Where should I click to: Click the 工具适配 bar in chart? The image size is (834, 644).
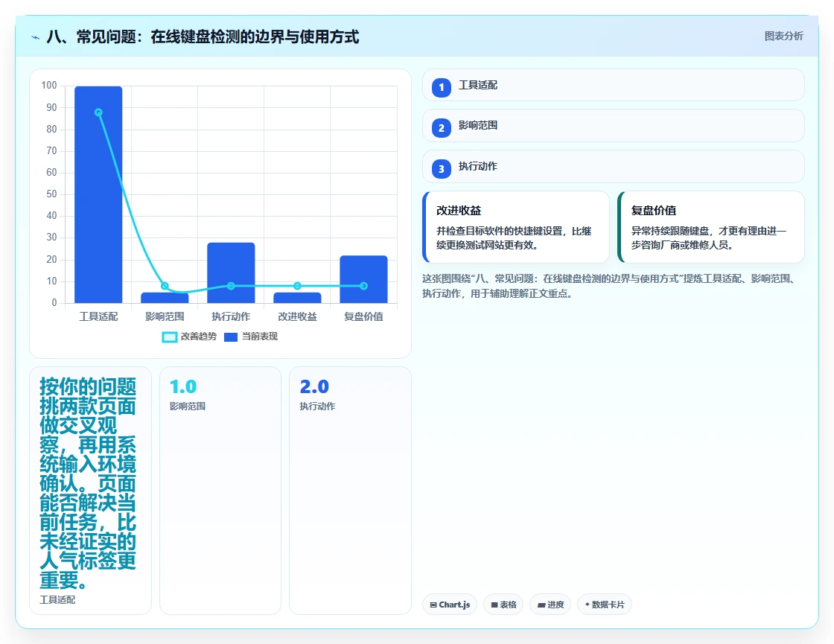[98, 194]
